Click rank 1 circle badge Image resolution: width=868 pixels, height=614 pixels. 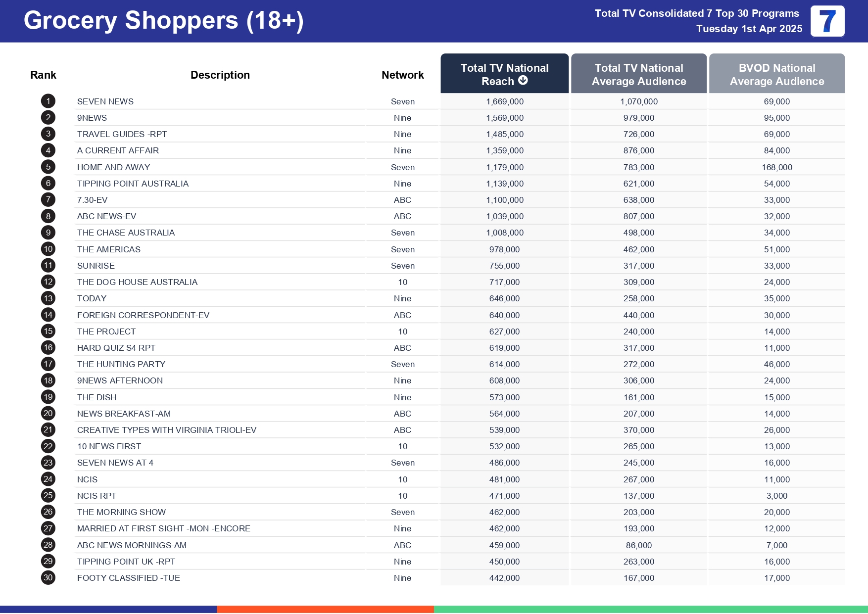point(48,101)
